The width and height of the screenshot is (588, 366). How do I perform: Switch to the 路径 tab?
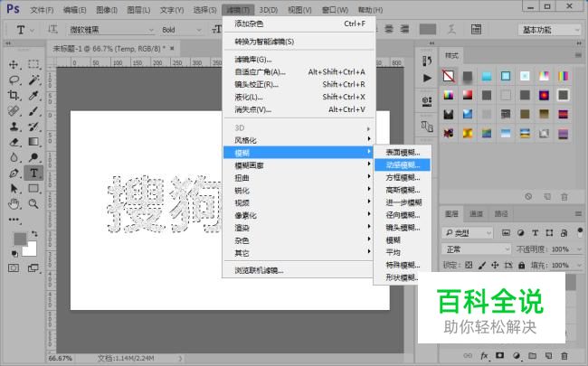[x=501, y=214]
